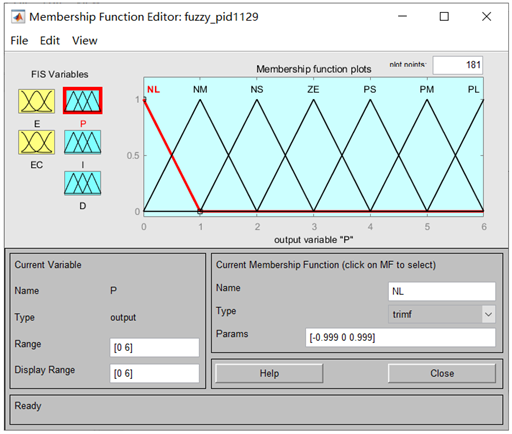Select the EC input variable icon
Image resolution: width=512 pixels, height=434 pixels.
pos(36,142)
